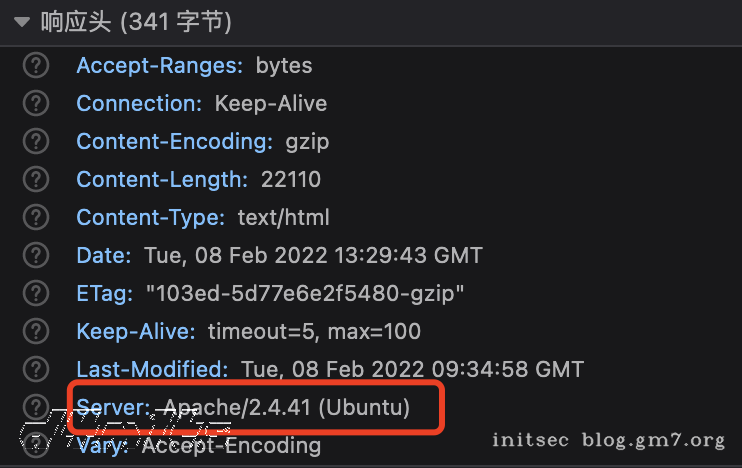
Task: Click the Content-Encoding header name
Action: tap(174, 142)
